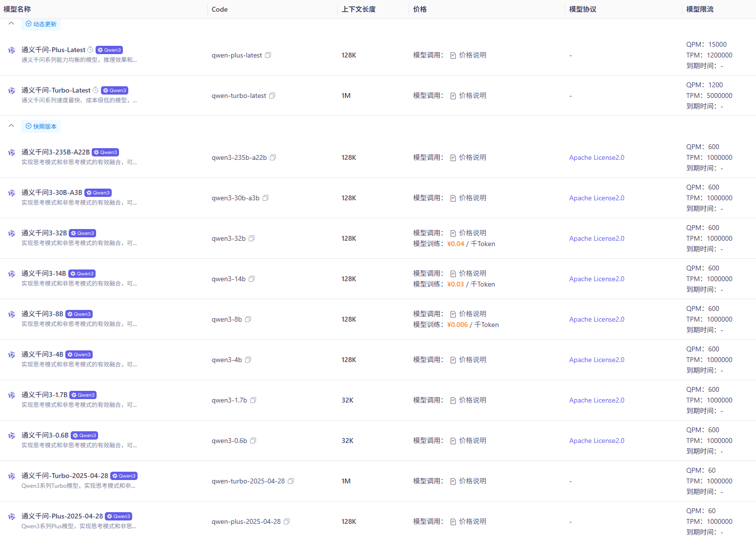Click the Qwen3 badge on 通义千问3-14B

click(x=82, y=274)
